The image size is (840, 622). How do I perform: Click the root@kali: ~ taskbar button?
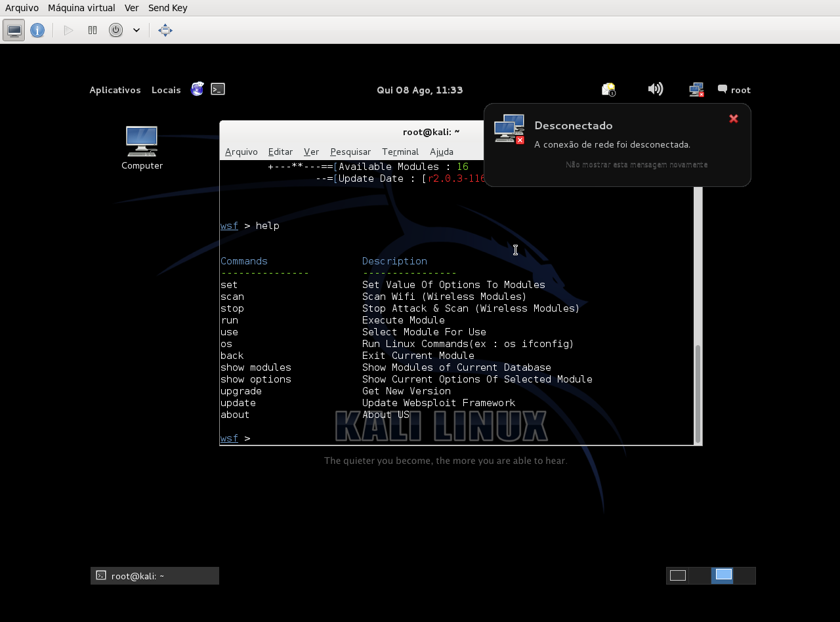pyautogui.click(x=155, y=575)
